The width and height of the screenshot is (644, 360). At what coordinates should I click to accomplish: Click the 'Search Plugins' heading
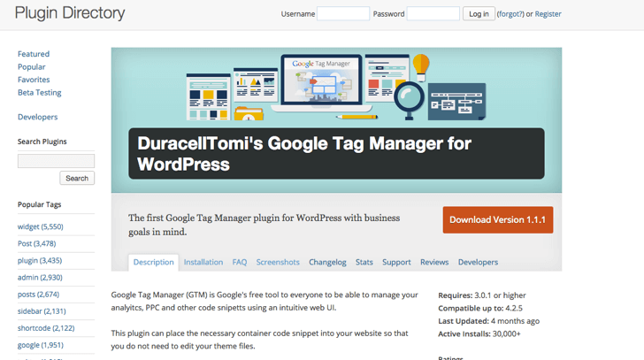tap(42, 142)
